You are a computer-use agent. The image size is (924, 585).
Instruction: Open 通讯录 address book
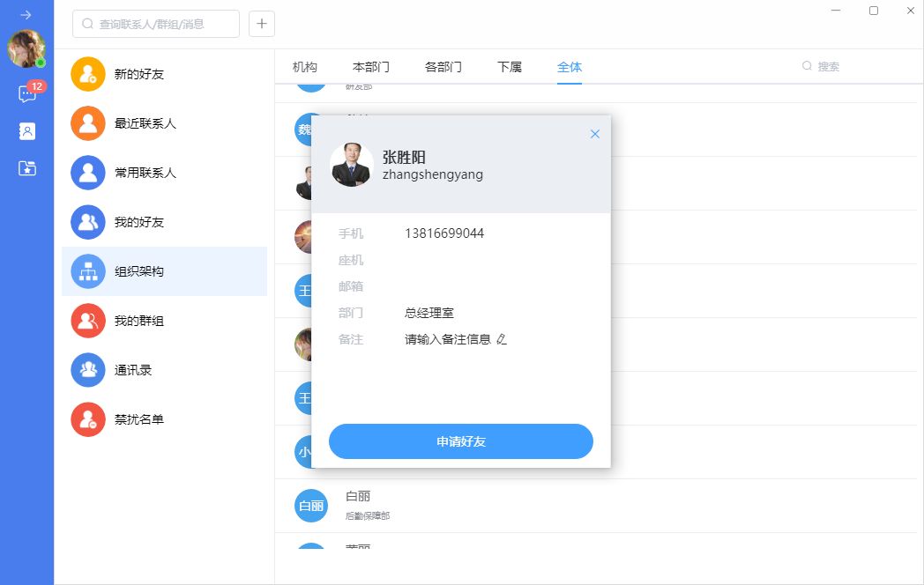(x=133, y=370)
